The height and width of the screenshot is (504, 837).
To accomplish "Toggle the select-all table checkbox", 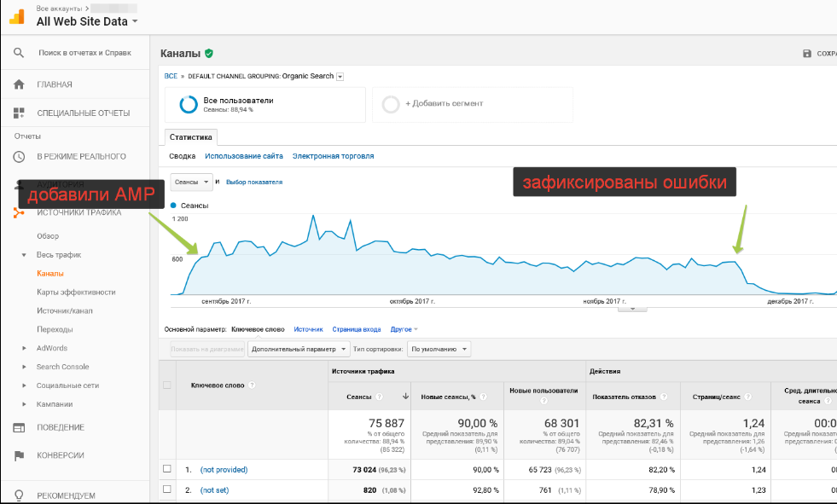I will click(x=167, y=385).
